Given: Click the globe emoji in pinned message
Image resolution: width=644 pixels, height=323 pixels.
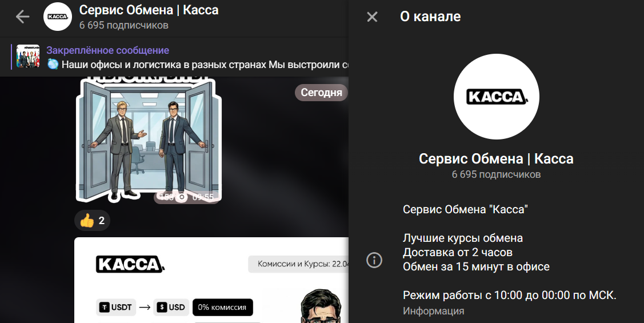Looking at the screenshot, I should tap(53, 64).
